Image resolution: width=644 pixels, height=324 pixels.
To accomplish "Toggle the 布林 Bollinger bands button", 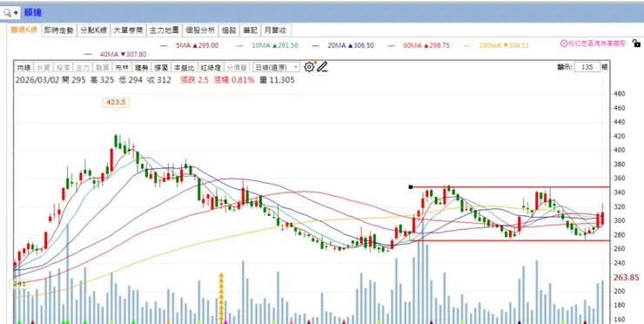I will 122,67.
